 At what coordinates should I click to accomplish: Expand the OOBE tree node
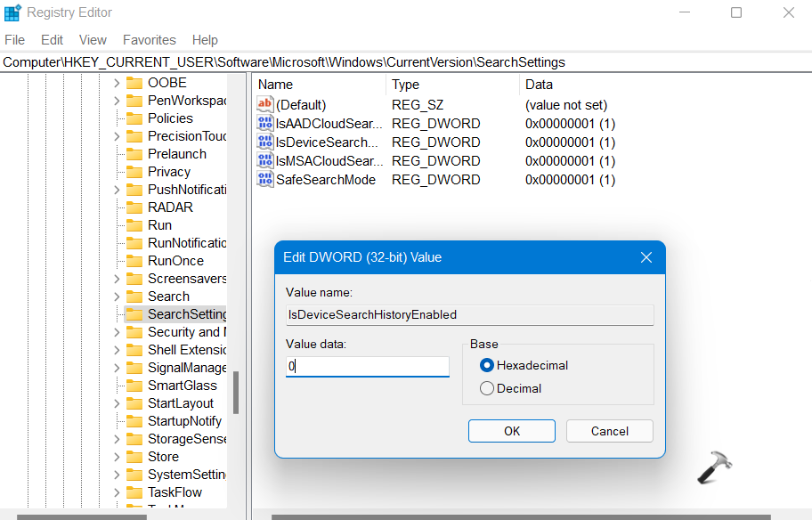tap(117, 83)
